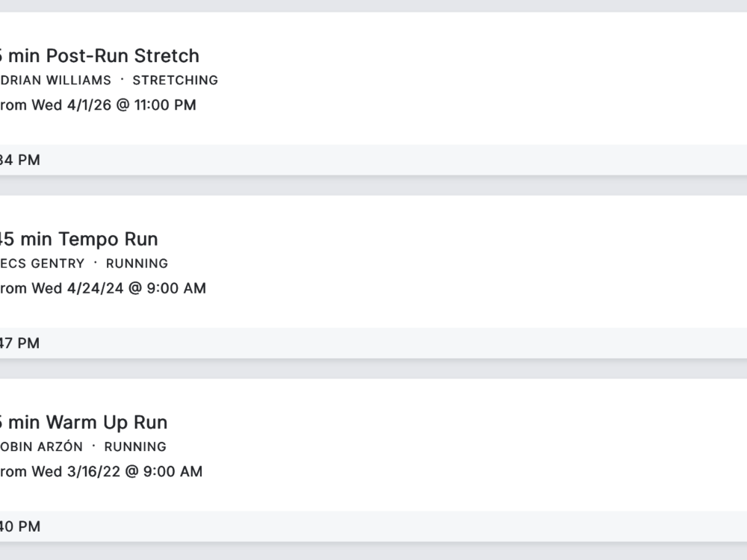Click instructor name Robin Arzón
The width and height of the screenshot is (747, 560).
tap(41, 447)
